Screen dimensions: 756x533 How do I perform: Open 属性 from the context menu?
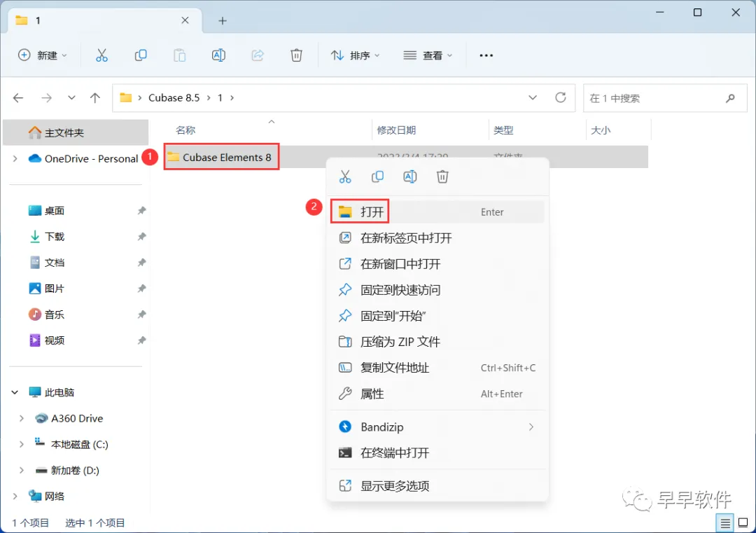click(x=437, y=394)
